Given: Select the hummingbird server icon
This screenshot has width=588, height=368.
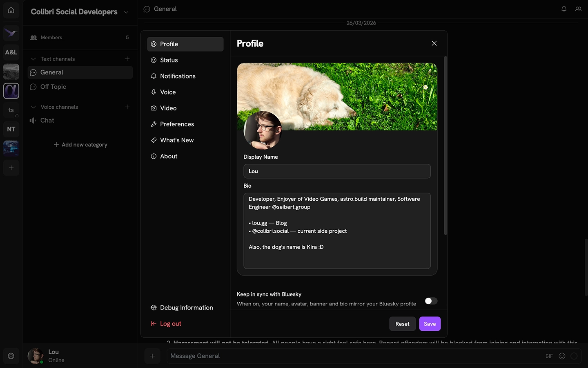Looking at the screenshot, I should [x=11, y=33].
